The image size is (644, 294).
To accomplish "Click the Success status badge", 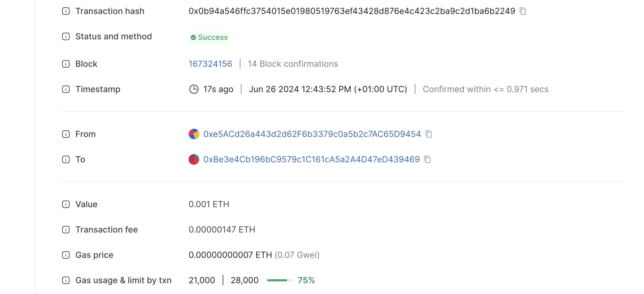I will 209,37.
